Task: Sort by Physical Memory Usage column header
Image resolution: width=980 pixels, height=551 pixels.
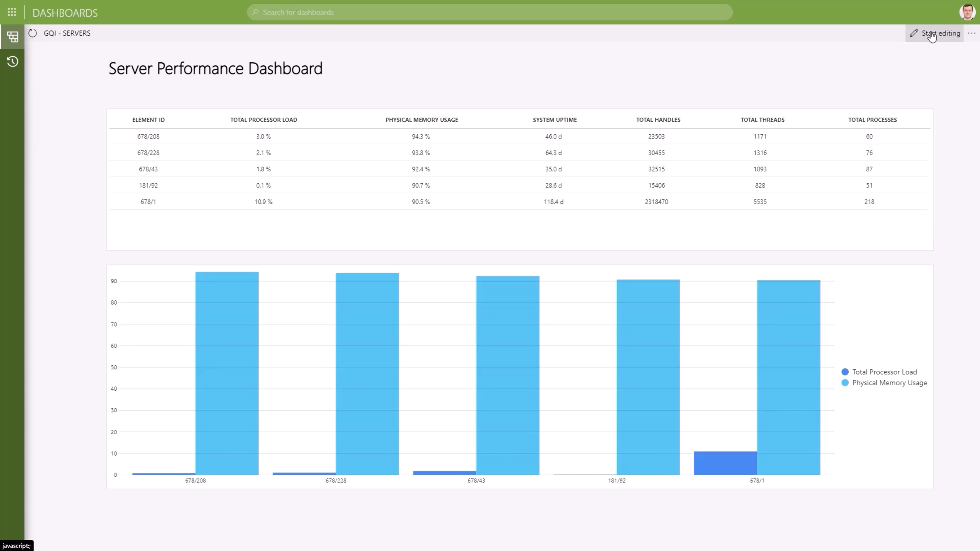Action: pyautogui.click(x=421, y=120)
